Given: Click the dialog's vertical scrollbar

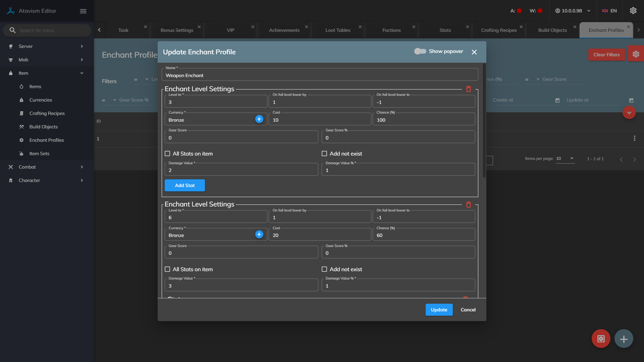Looking at the screenshot, I should coord(484,121).
